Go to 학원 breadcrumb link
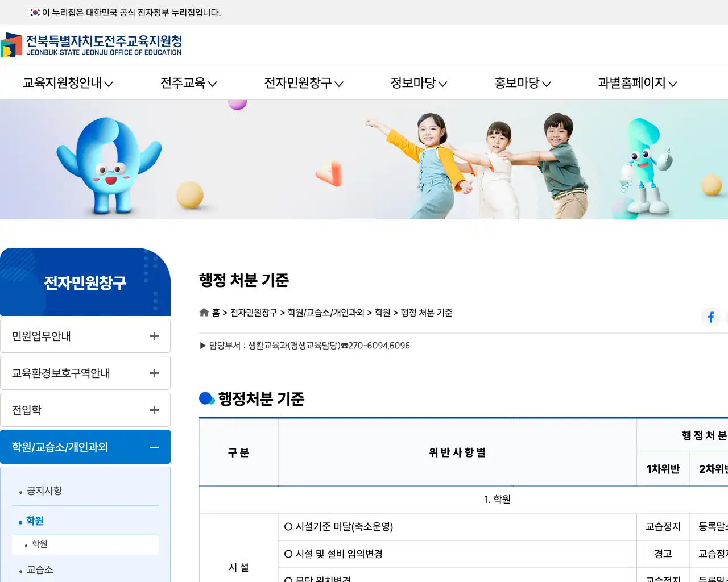The image size is (728, 582). 383,313
